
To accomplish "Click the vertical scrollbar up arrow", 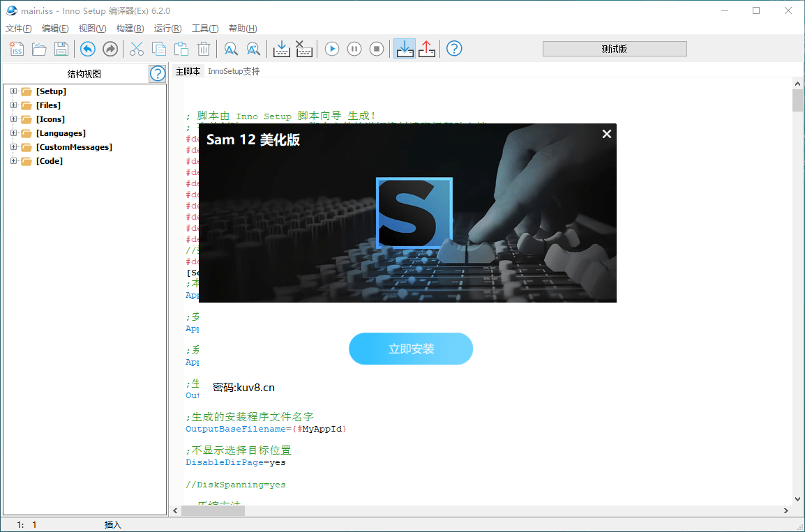I will (x=797, y=84).
